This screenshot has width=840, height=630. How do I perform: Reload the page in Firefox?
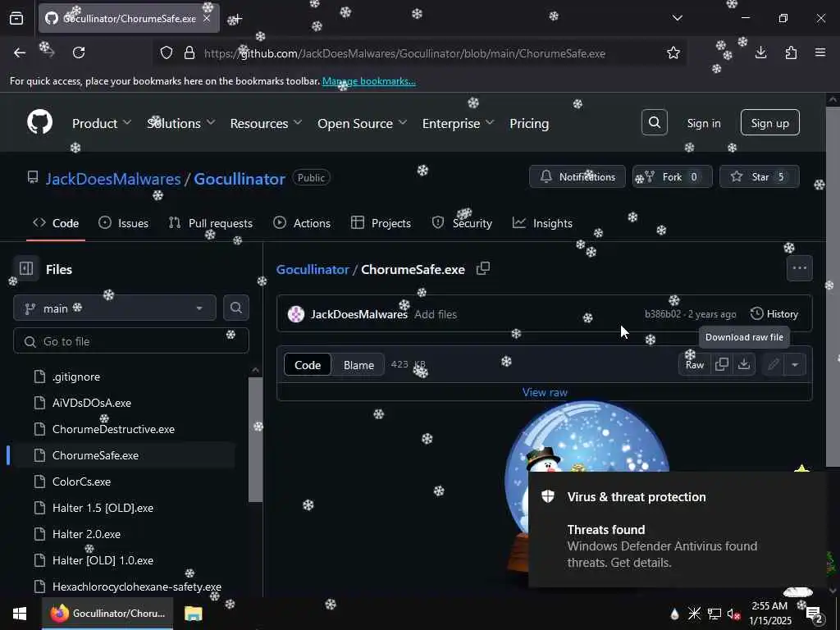click(79, 52)
